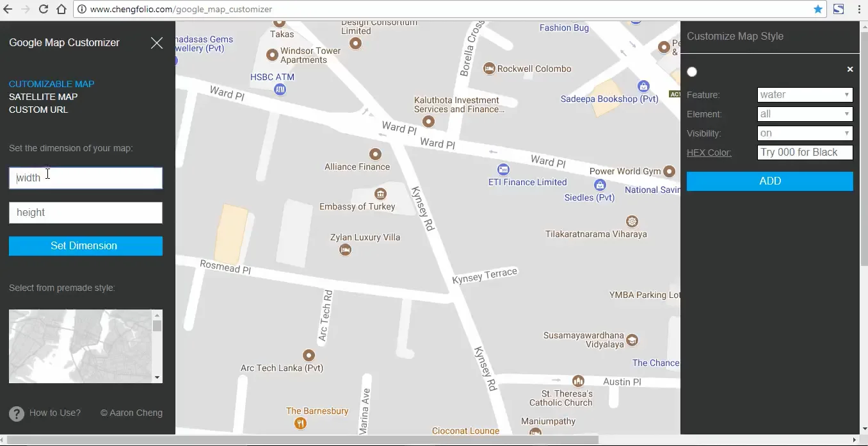Switch to CUSTOM URL option

pyautogui.click(x=38, y=110)
